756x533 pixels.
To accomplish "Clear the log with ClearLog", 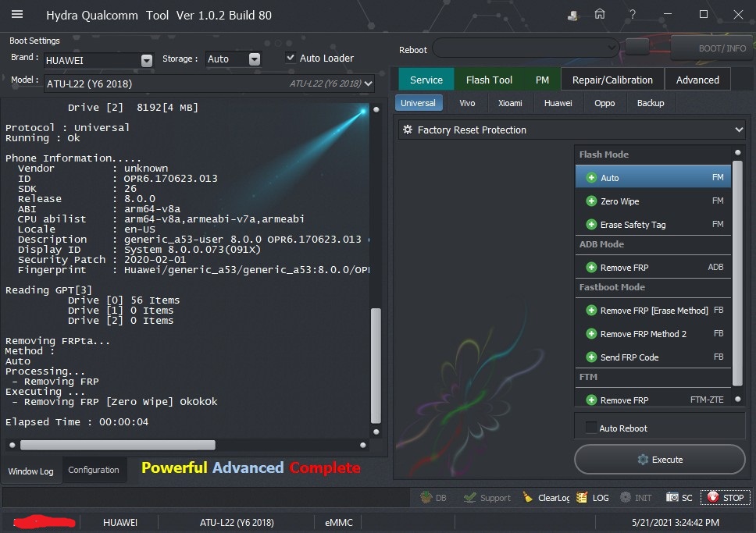I will (546, 497).
